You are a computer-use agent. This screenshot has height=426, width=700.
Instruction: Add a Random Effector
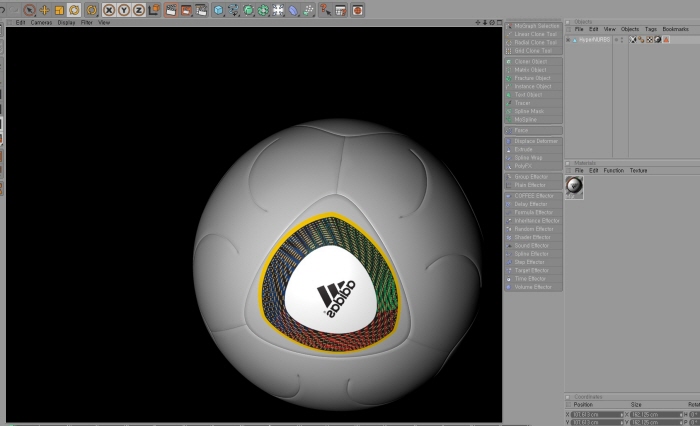click(x=533, y=229)
